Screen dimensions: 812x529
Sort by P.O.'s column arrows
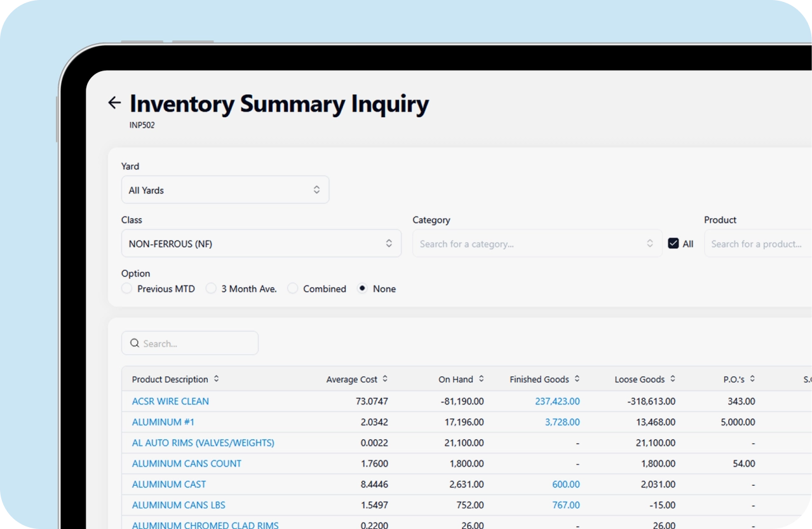coord(752,379)
